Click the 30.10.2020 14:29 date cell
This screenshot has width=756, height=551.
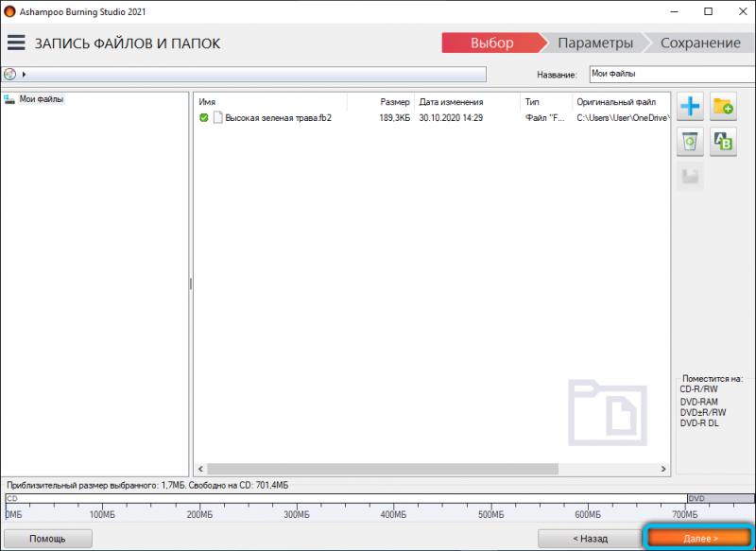coord(451,117)
